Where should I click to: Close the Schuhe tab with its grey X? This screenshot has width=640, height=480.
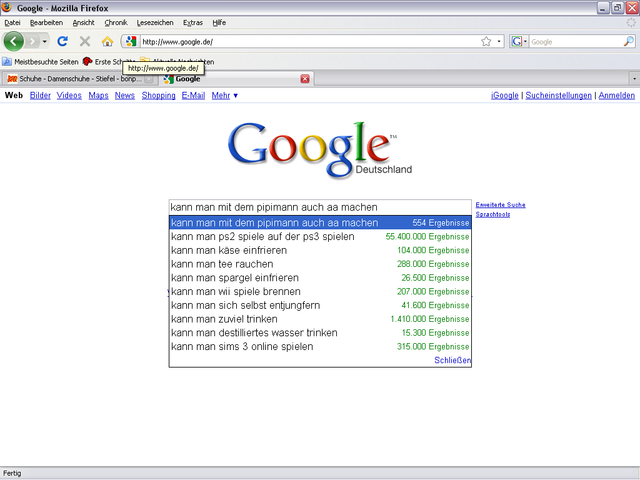tap(149, 79)
